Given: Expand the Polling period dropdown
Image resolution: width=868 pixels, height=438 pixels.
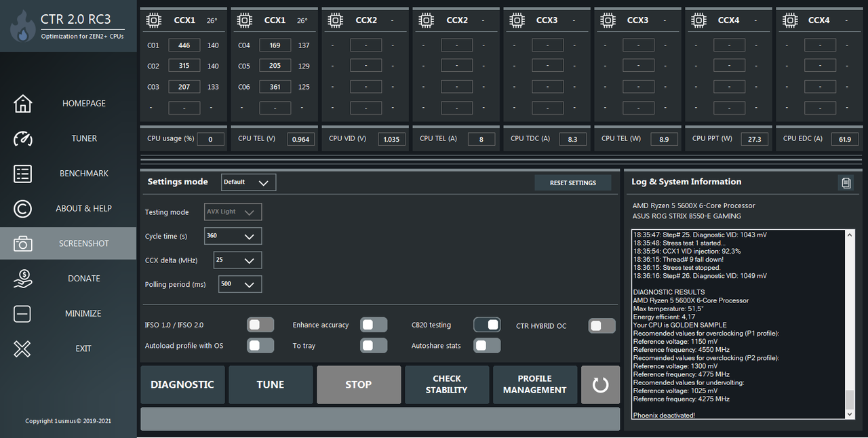Looking at the screenshot, I should pyautogui.click(x=240, y=284).
